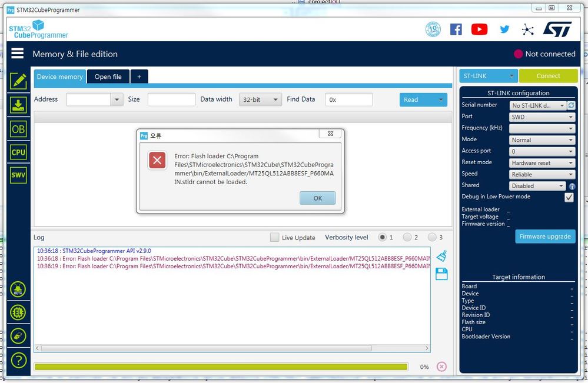Show Shared mode info icon
Image resolution: width=588 pixels, height=383 pixels.
pyautogui.click(x=572, y=186)
